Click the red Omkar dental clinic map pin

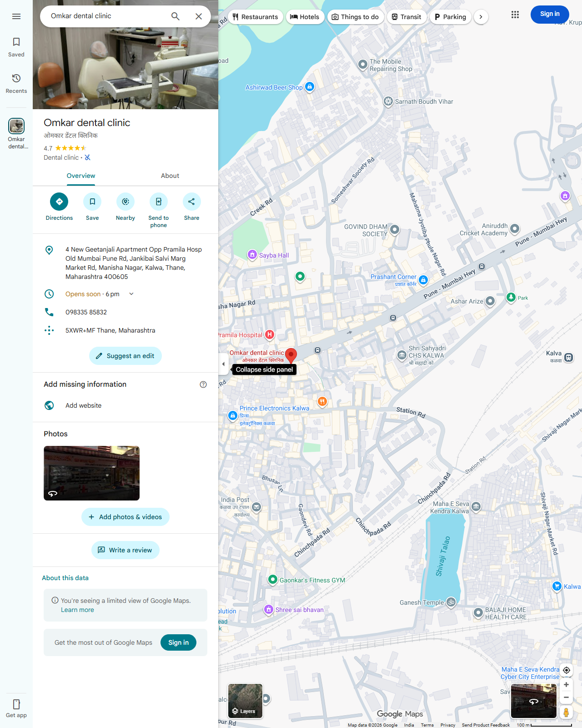(291, 355)
